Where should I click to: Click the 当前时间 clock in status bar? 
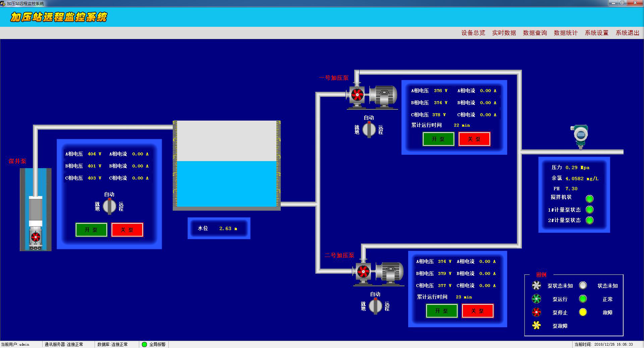pyautogui.click(x=604, y=344)
